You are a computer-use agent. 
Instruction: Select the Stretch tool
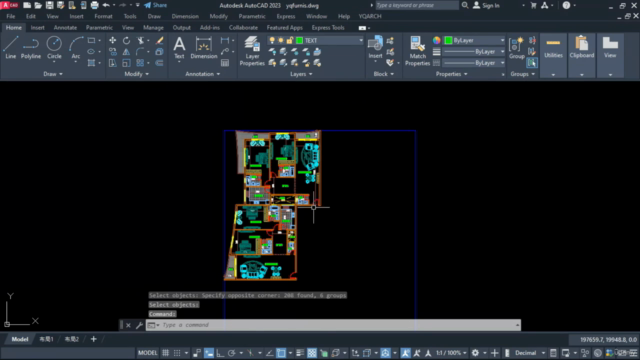[112, 63]
